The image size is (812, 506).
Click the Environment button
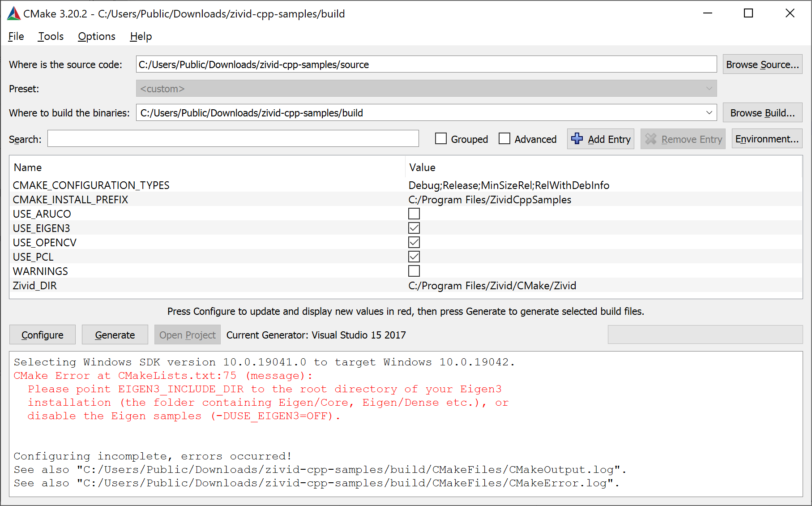pos(767,139)
